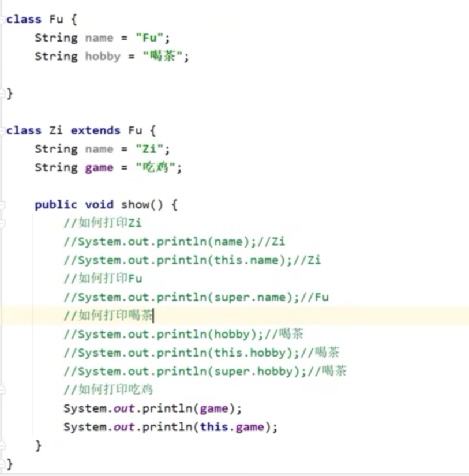
Task: Click the "Fu" string literal in name assignment
Action: 149,38
